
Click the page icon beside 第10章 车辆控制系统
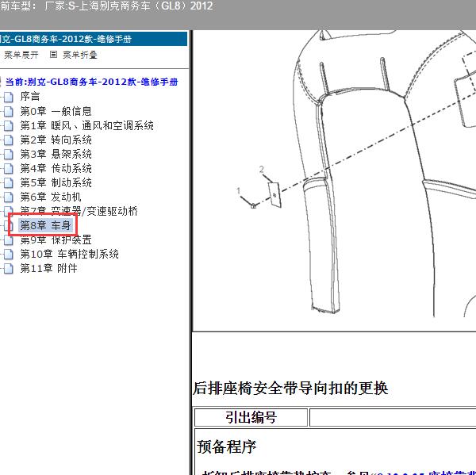[9, 255]
